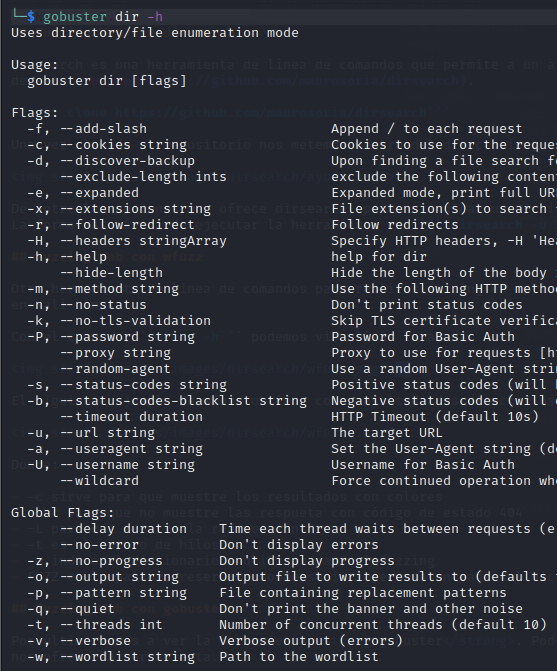557x671 pixels.
Task: Click the -h flag in the prompt
Action: click(155, 17)
